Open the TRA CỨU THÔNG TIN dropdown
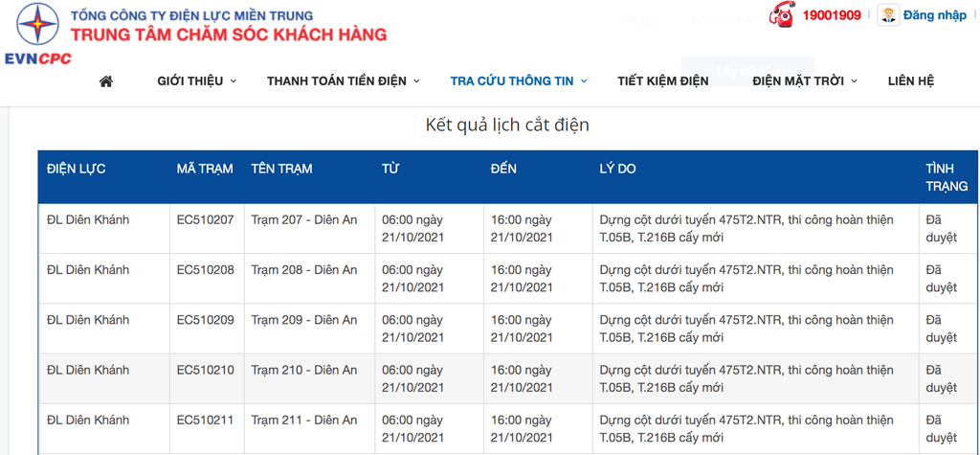980x455 pixels. (x=519, y=80)
